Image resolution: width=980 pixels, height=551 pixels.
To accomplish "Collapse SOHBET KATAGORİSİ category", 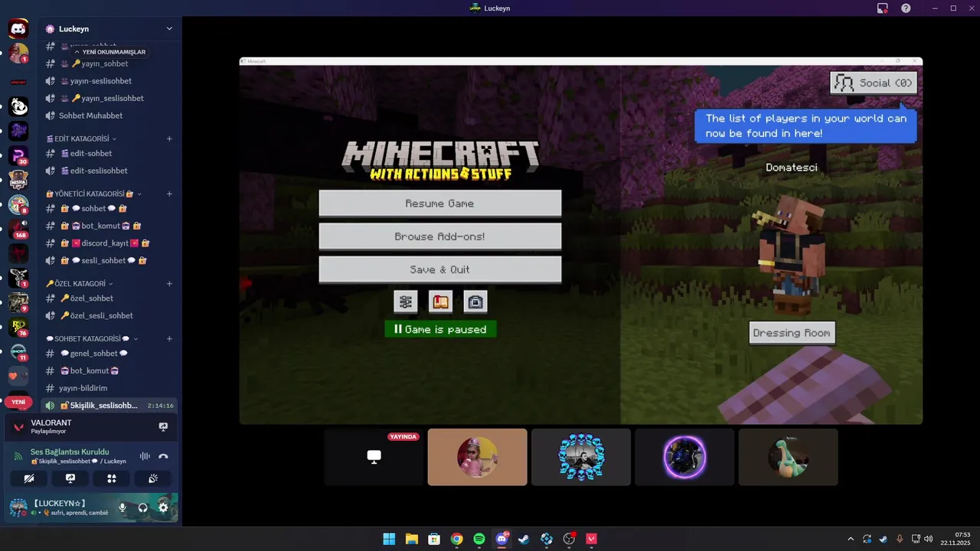I will click(x=92, y=338).
